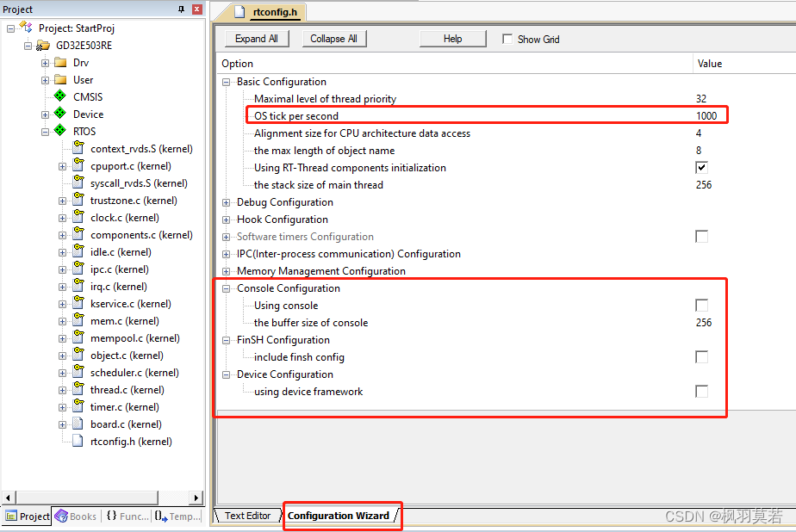The width and height of the screenshot is (796, 532).
Task: Click the cpuport.c file icon
Action: coord(78,164)
